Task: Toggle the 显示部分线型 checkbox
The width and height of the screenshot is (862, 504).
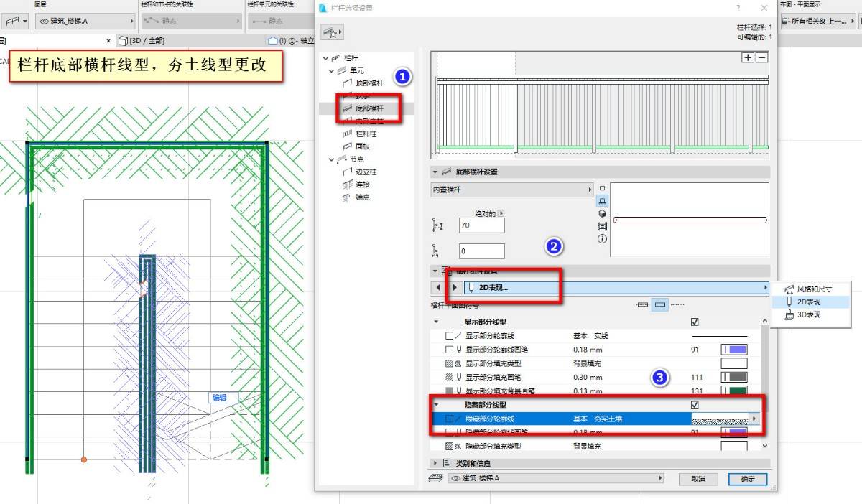Action: (x=695, y=322)
